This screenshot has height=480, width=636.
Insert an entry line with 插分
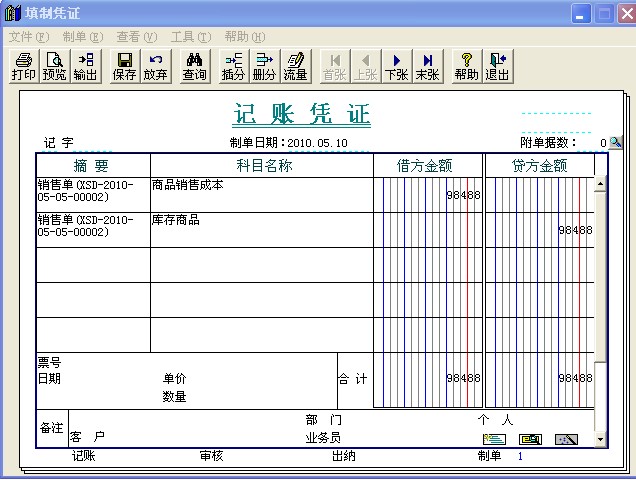(x=234, y=66)
